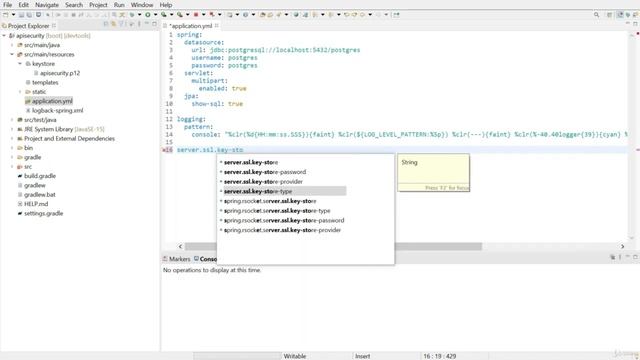Open the Navigate menu

pos(47,5)
